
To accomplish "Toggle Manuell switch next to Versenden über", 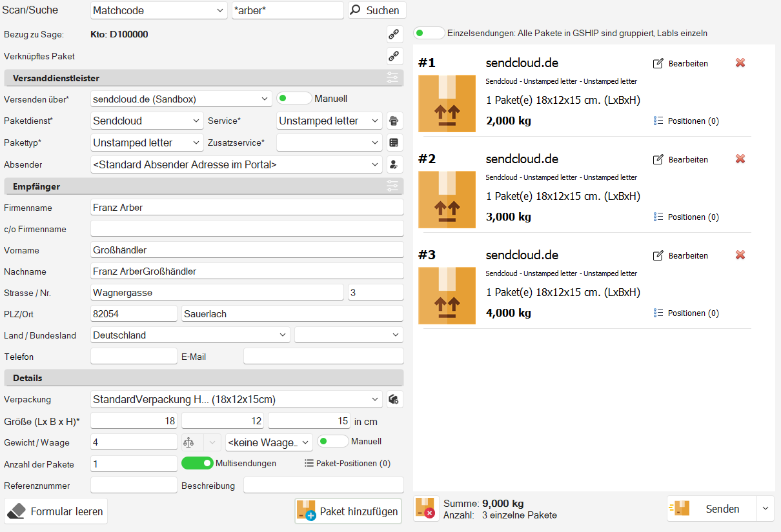I will tap(294, 99).
